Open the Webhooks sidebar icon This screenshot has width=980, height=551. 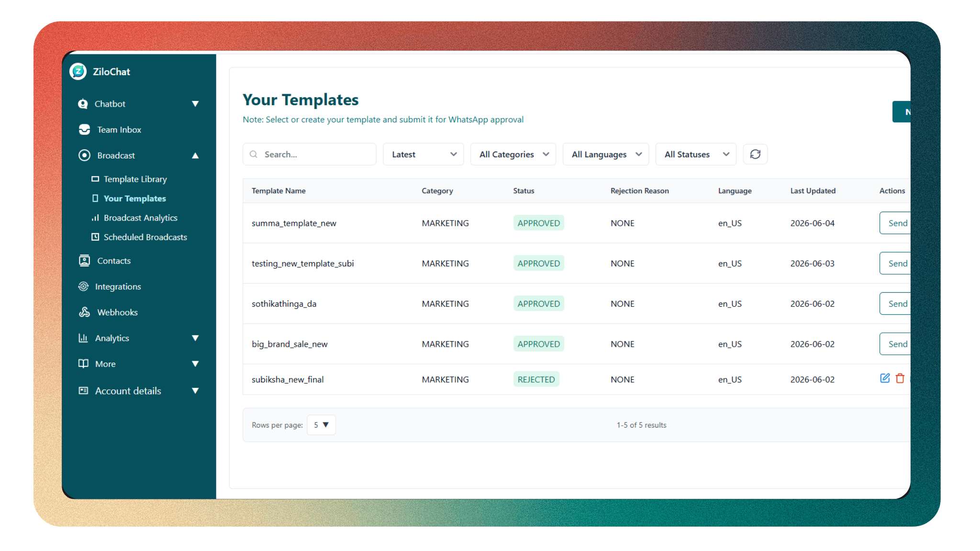tap(84, 312)
